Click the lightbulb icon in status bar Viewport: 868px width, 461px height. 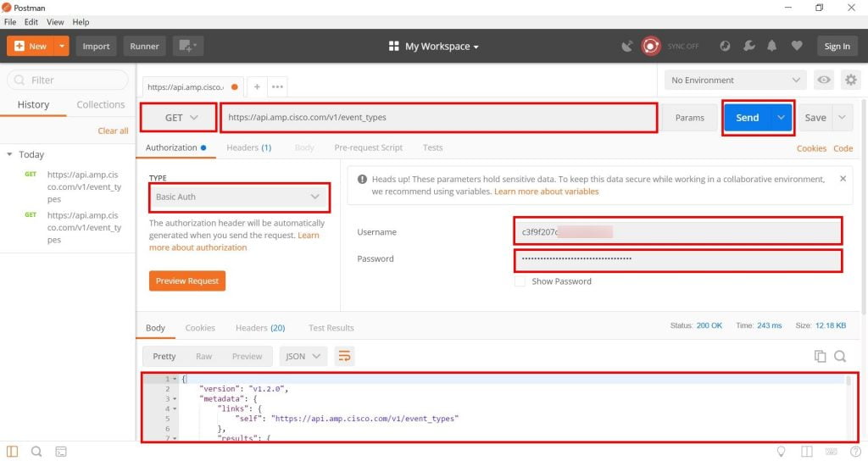[781, 452]
